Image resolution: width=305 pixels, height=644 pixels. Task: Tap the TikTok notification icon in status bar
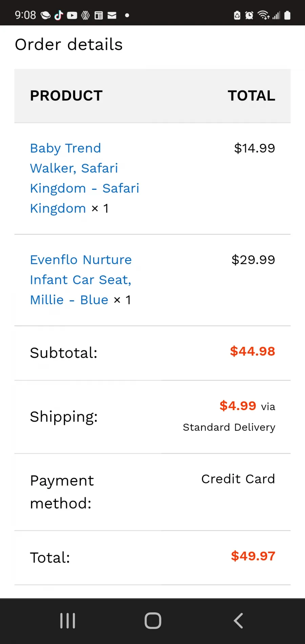pyautogui.click(x=59, y=15)
